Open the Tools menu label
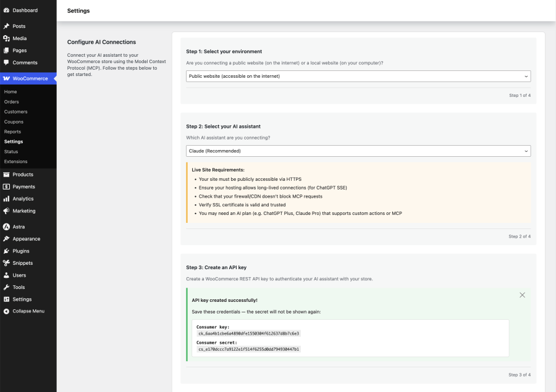This screenshot has height=392, width=556. 19,287
